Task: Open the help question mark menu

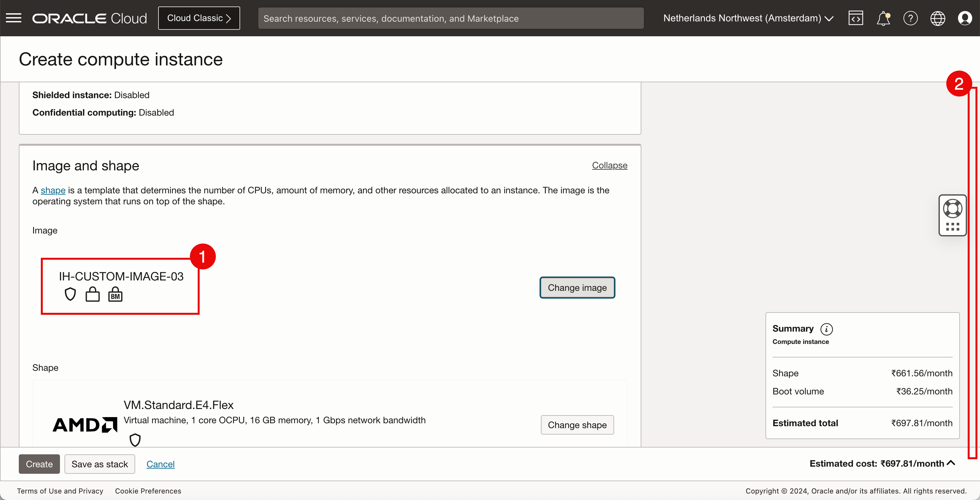Action: click(910, 18)
